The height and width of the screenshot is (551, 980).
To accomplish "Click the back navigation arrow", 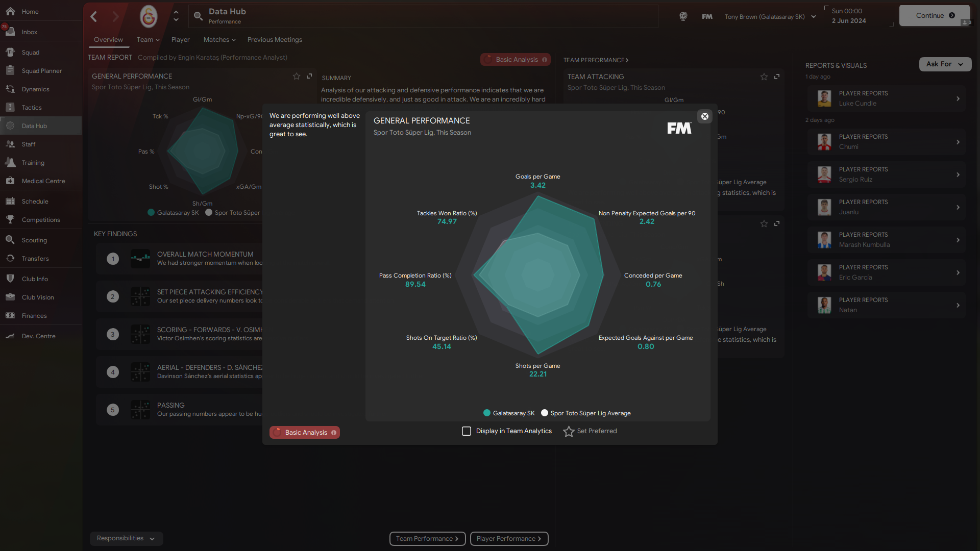I will tap(94, 16).
